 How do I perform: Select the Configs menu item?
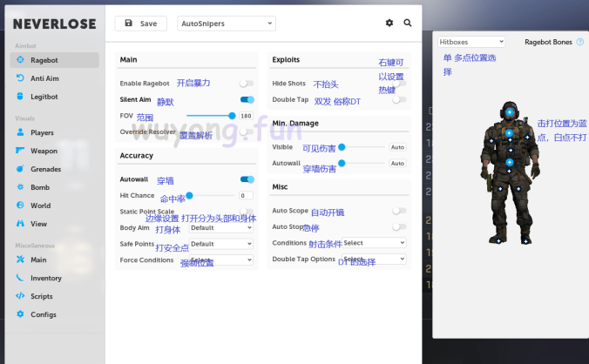tap(44, 314)
